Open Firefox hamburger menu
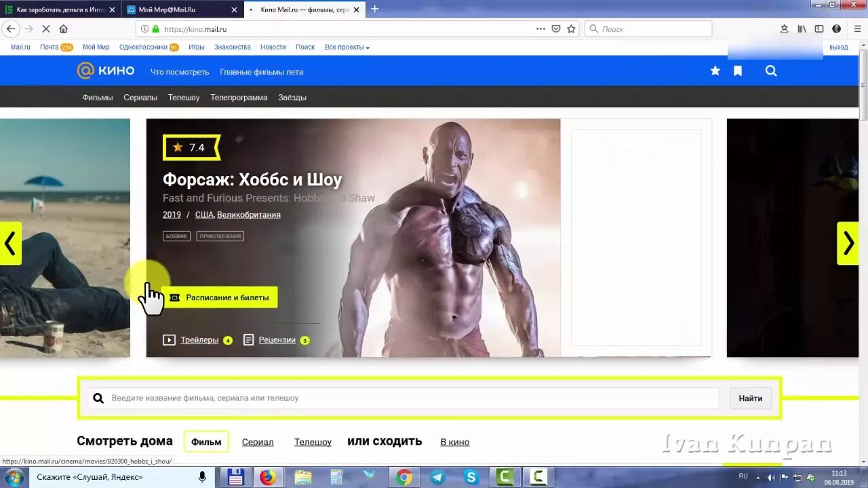 pos(856,29)
